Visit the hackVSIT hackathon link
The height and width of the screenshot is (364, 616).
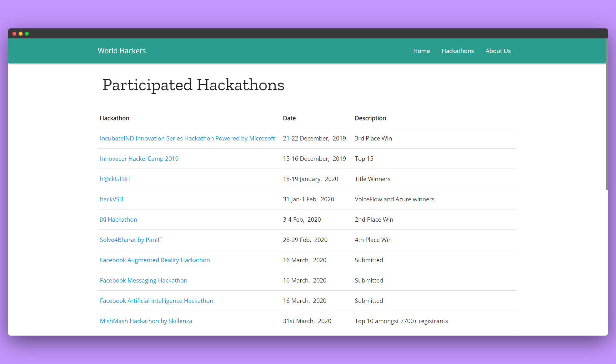[112, 199]
